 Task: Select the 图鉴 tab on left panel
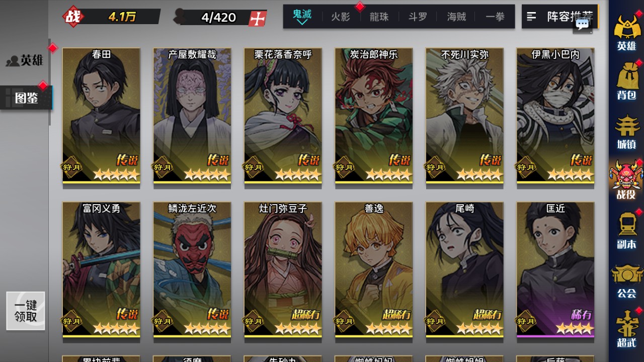tap(26, 98)
